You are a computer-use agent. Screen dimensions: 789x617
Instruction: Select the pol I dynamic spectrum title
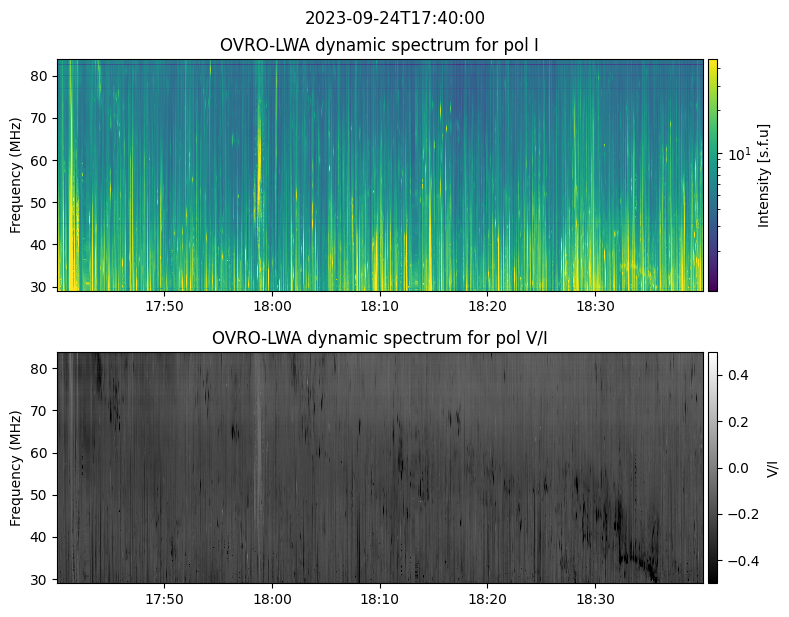(x=379, y=45)
